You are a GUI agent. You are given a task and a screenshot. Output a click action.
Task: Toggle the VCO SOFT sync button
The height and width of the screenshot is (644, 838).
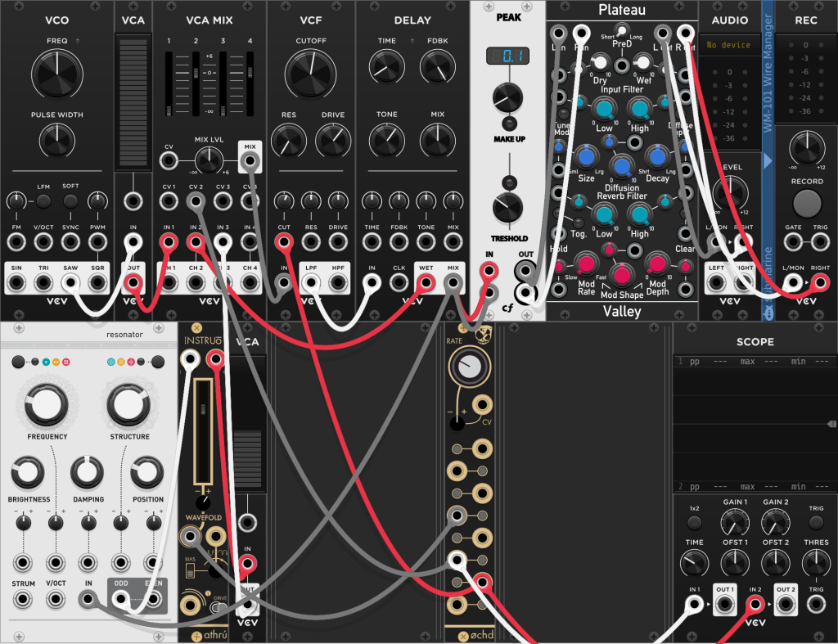click(70, 201)
